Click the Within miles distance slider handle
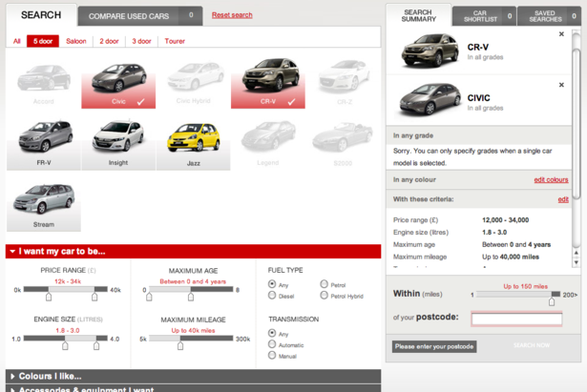This screenshot has width=587, height=392. click(552, 301)
